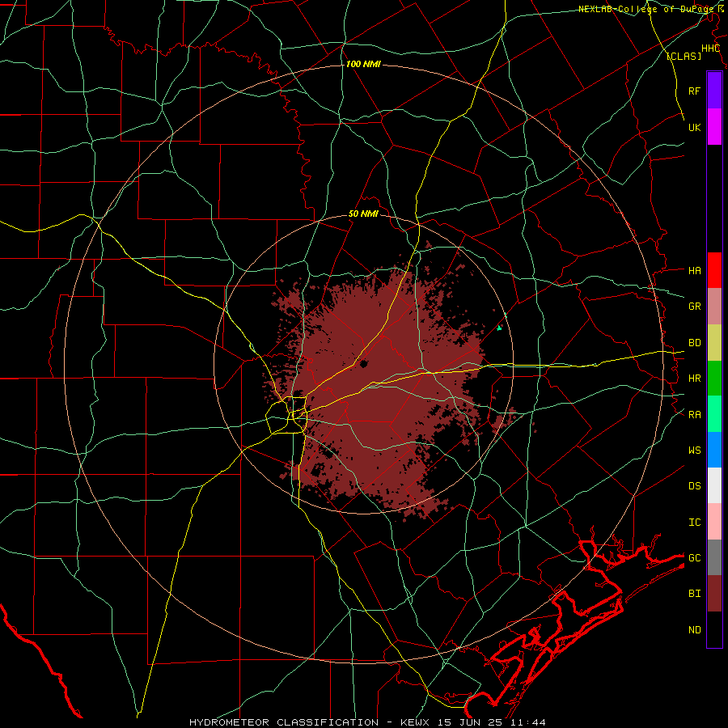Viewport: 728px width, 728px height.
Task: Click the red HA legend color swatch
Action: point(714,270)
